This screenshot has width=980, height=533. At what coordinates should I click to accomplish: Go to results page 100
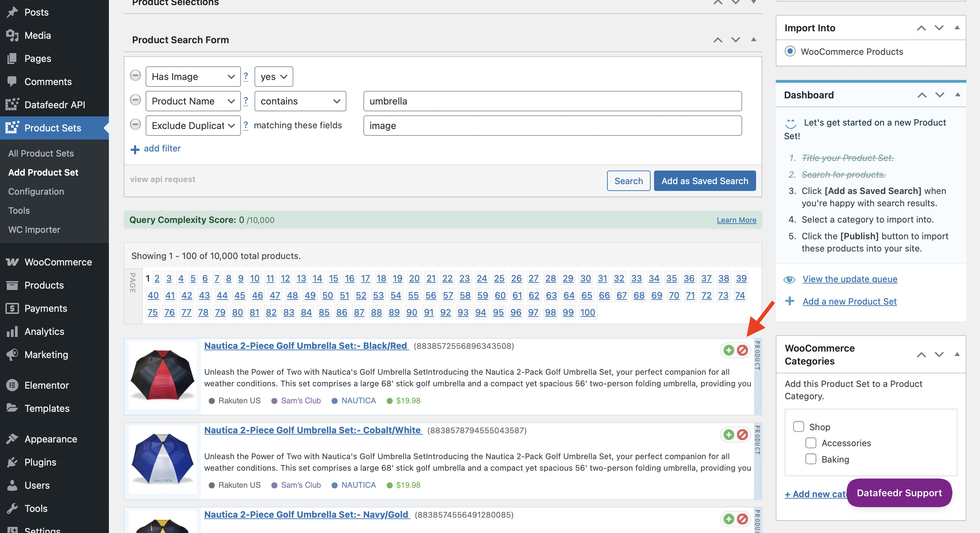tap(587, 312)
